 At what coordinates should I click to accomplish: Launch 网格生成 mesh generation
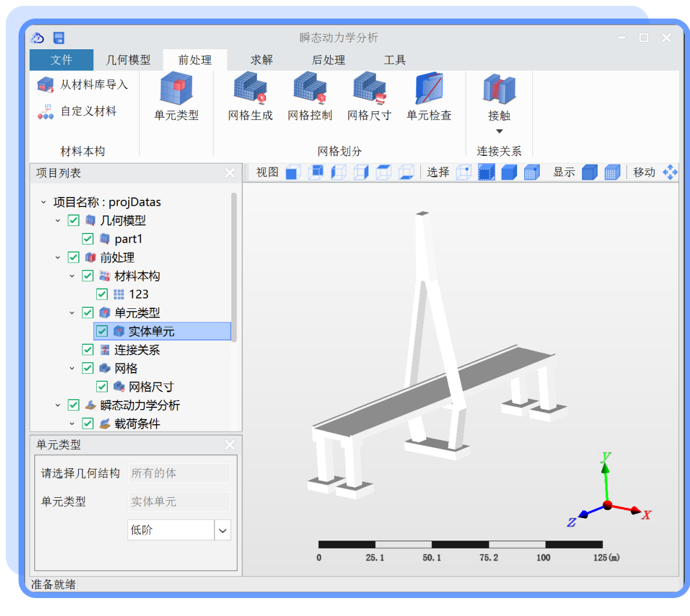pos(250,97)
